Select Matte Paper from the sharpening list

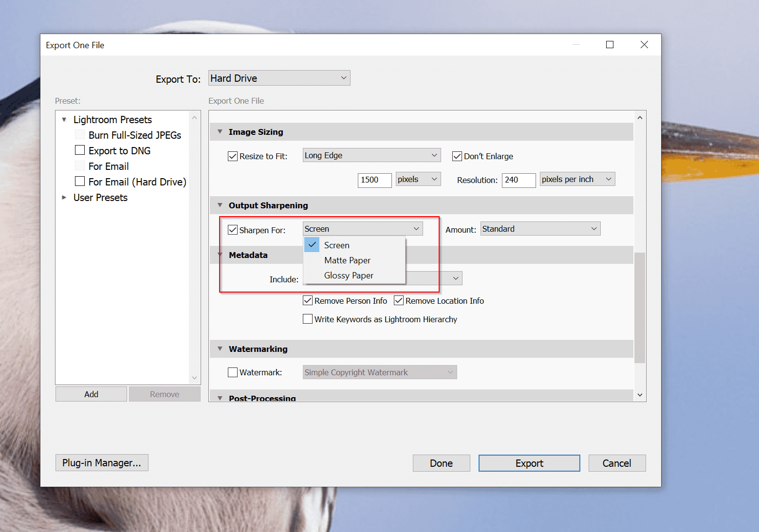click(x=347, y=260)
